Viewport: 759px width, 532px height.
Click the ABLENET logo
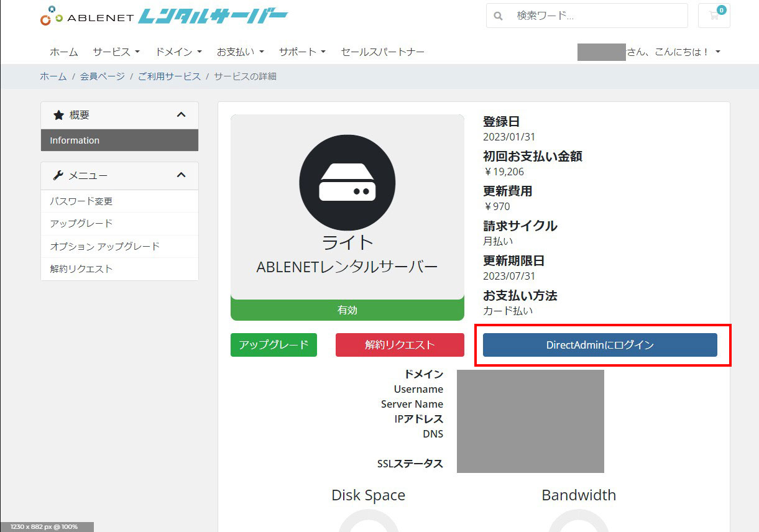(164, 16)
